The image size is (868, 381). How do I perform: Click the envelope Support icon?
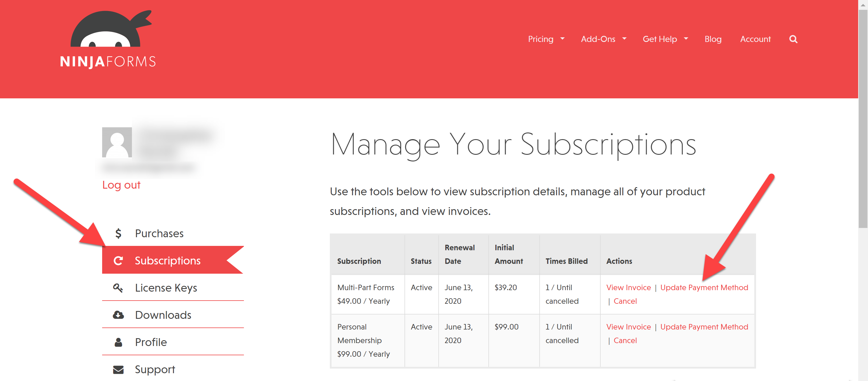click(x=118, y=369)
